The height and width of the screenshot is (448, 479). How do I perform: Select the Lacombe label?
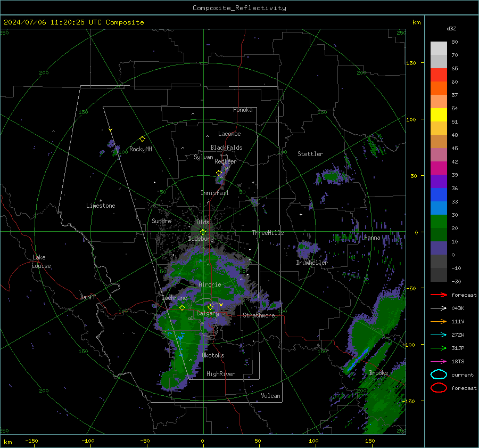pyautogui.click(x=229, y=134)
